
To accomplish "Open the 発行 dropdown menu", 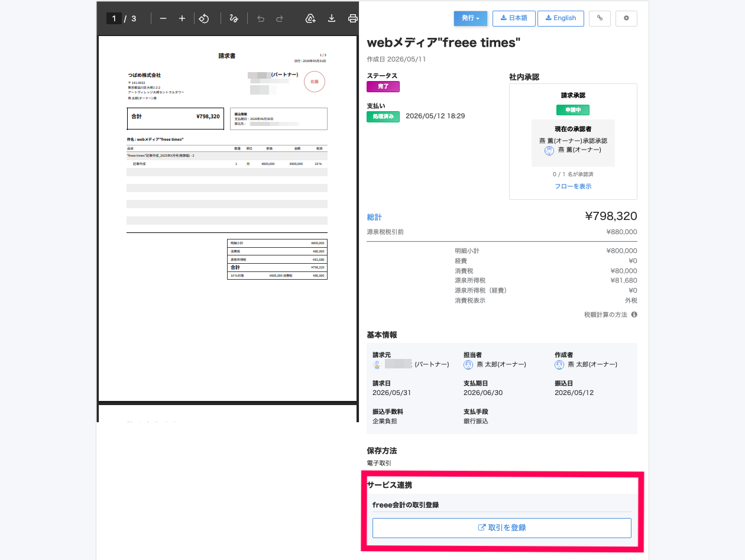I will (x=471, y=18).
